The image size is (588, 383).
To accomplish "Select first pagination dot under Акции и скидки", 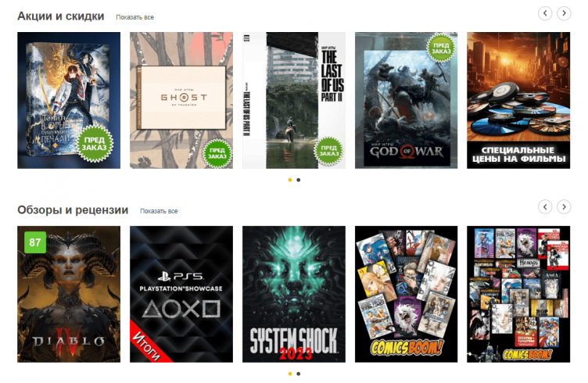I will pos(290,180).
